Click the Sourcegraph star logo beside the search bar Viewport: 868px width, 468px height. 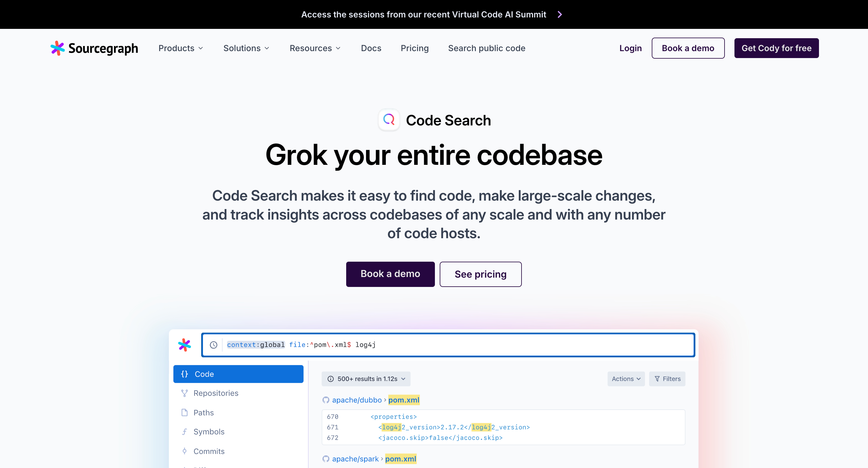[184, 345]
